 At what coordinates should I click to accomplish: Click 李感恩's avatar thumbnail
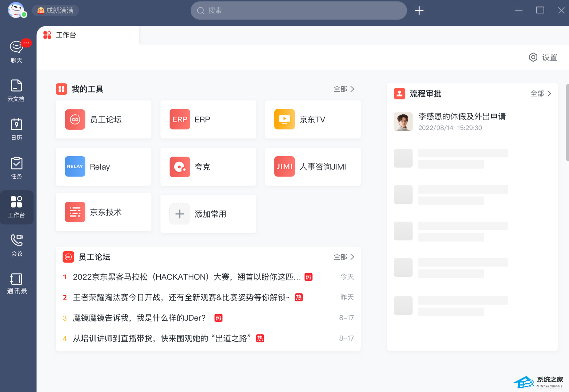[x=403, y=121]
